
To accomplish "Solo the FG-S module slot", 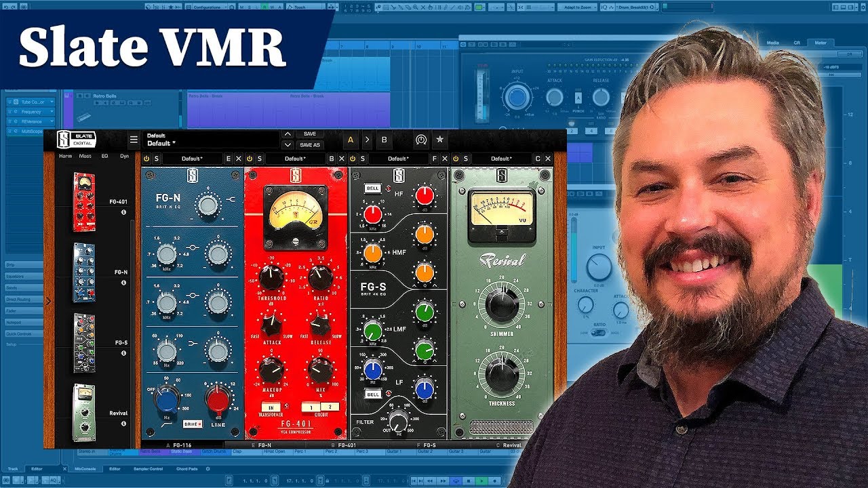I will tap(363, 159).
